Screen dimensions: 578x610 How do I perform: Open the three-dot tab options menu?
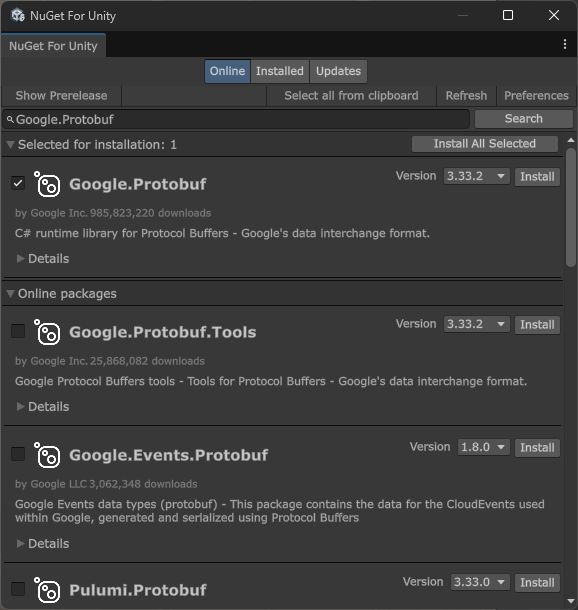pyautogui.click(x=565, y=44)
